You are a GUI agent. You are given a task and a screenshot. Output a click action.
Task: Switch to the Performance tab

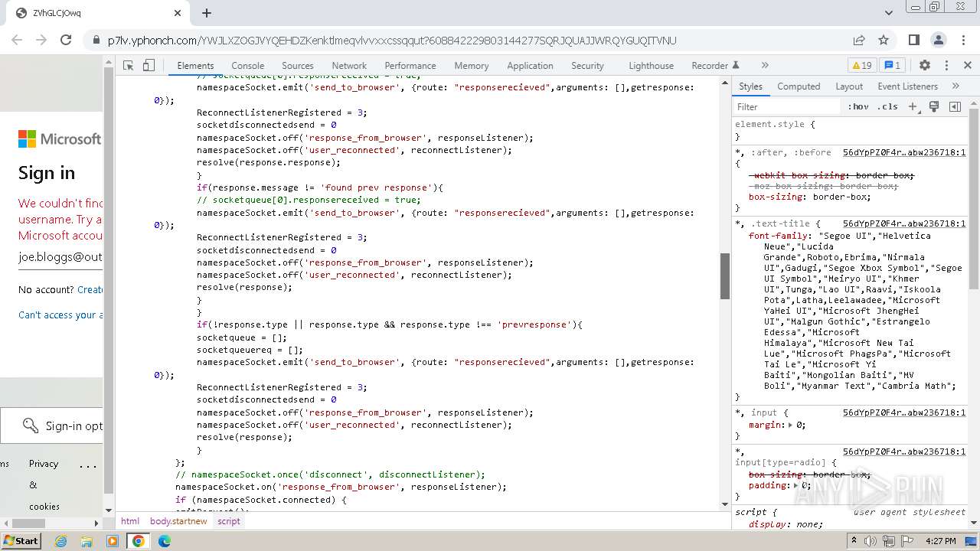click(410, 66)
